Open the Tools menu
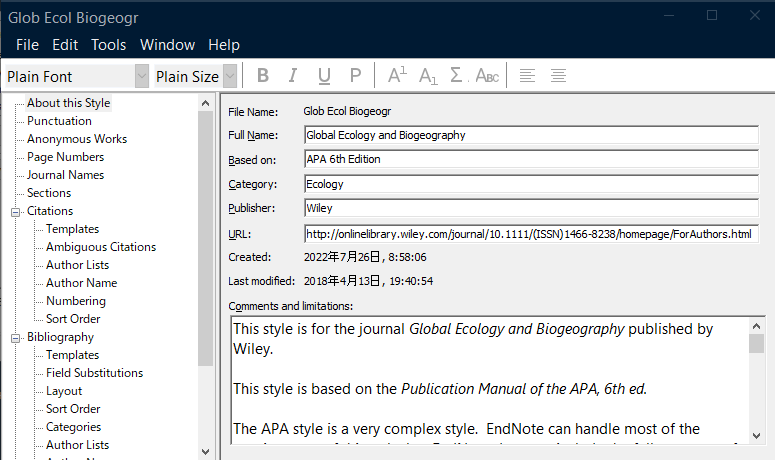 pos(108,45)
